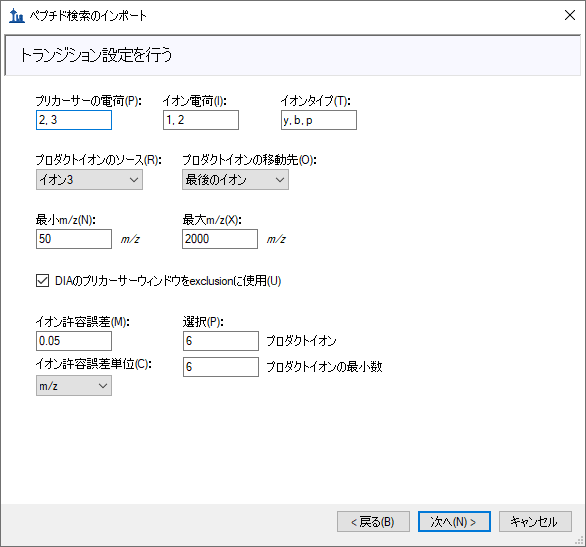Open the プロダクトイオンの移動先 dropdown

[x=235, y=180]
